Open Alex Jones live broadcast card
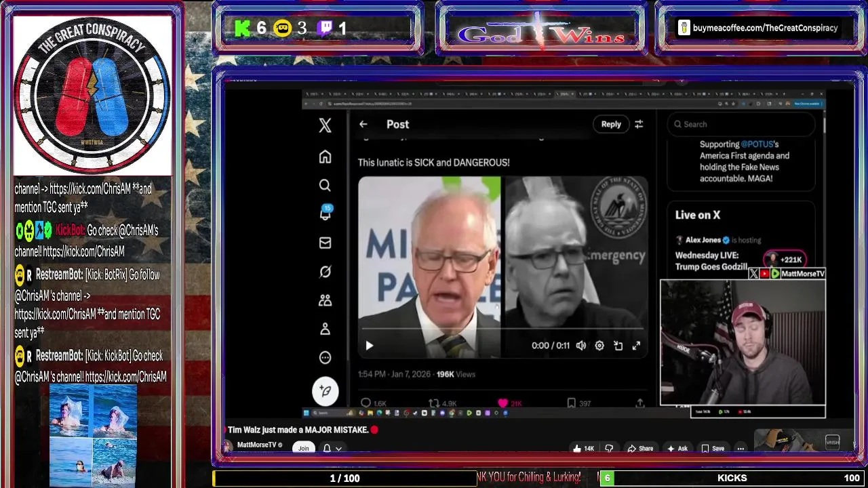Viewport: 868px width, 488px height. (x=741, y=252)
